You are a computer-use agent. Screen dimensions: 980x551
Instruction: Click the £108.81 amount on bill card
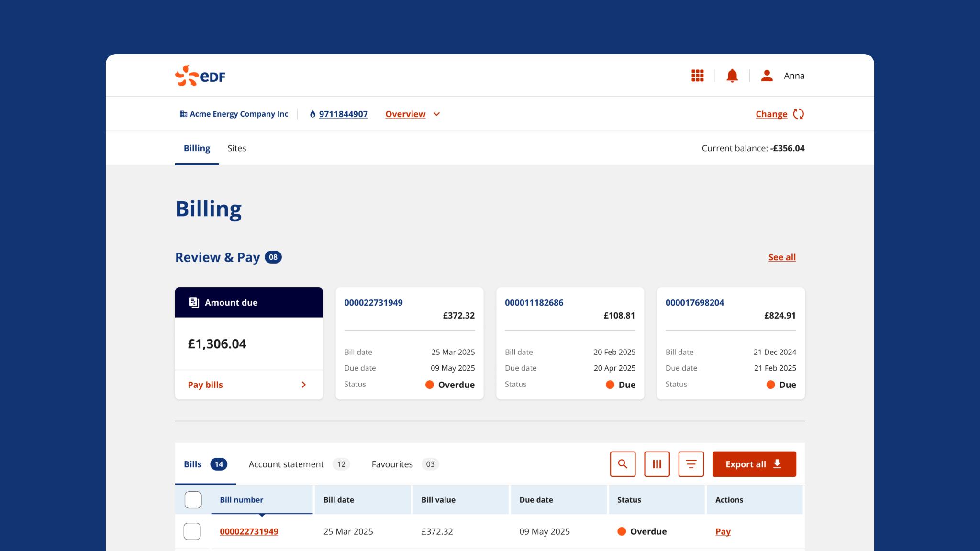619,316
